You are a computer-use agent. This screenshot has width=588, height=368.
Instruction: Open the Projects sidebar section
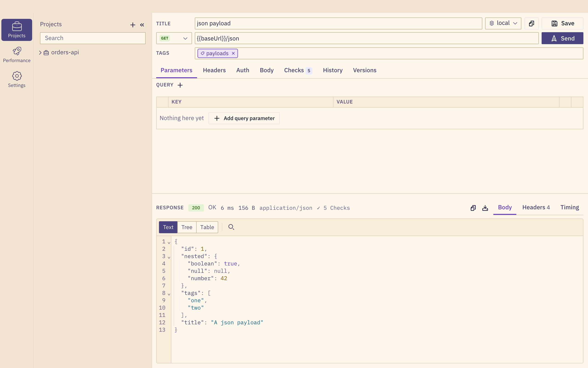[17, 30]
